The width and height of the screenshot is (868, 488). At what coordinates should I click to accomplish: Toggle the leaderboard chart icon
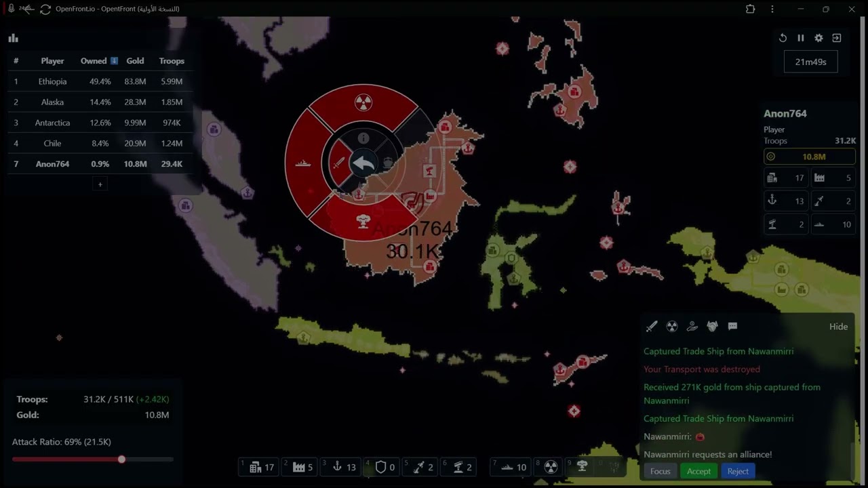[14, 38]
